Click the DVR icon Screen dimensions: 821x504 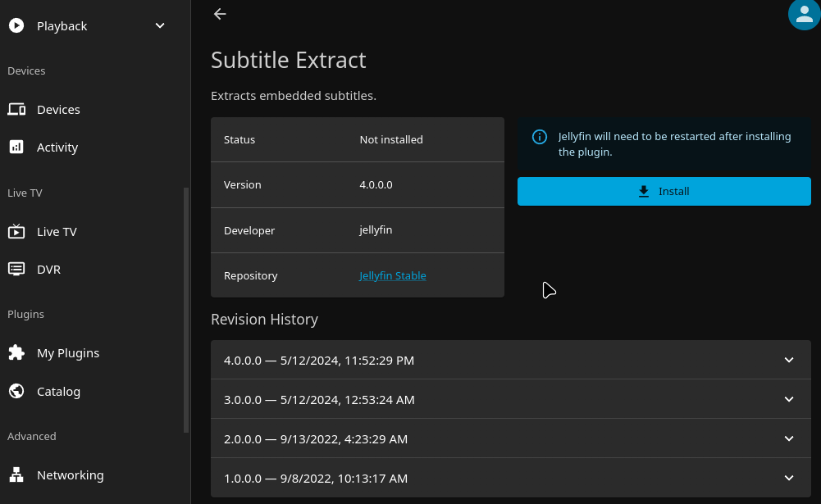pyautogui.click(x=16, y=269)
